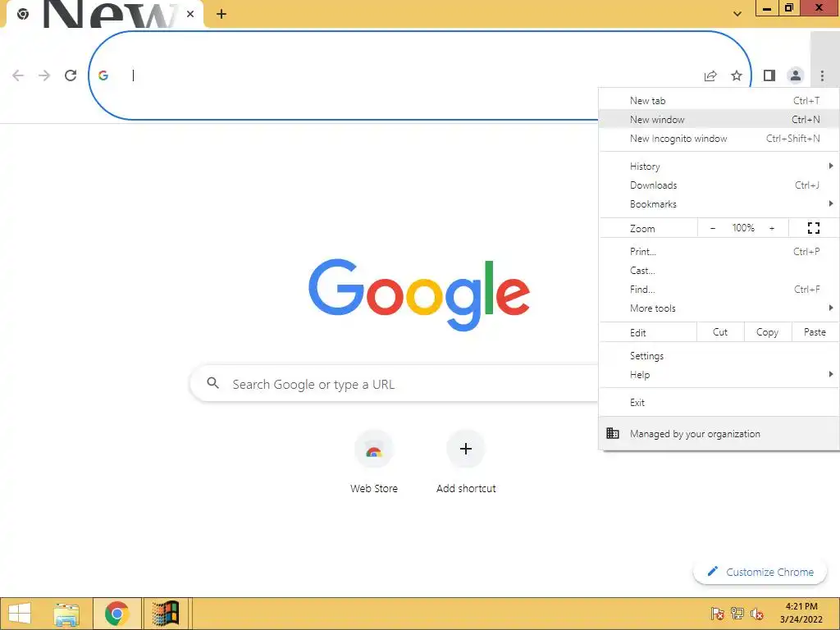Open a new tab with the plus button

click(x=221, y=14)
